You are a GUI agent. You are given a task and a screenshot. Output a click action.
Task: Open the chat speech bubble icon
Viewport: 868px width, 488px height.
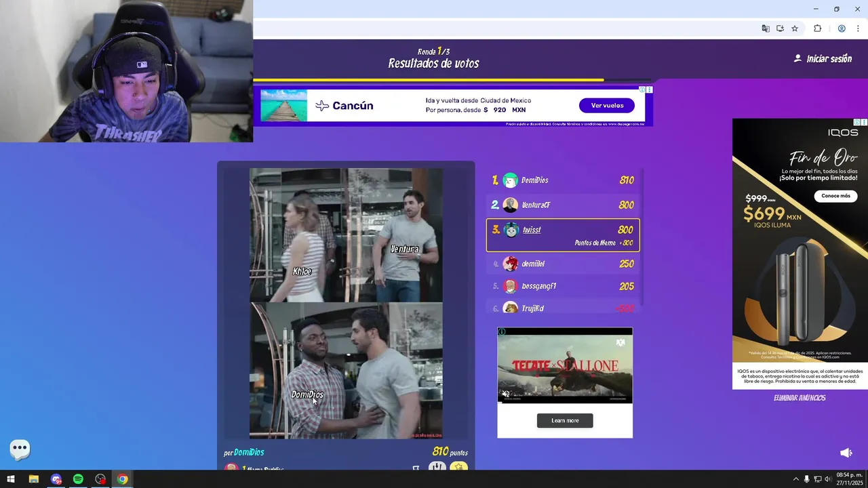[x=20, y=448]
